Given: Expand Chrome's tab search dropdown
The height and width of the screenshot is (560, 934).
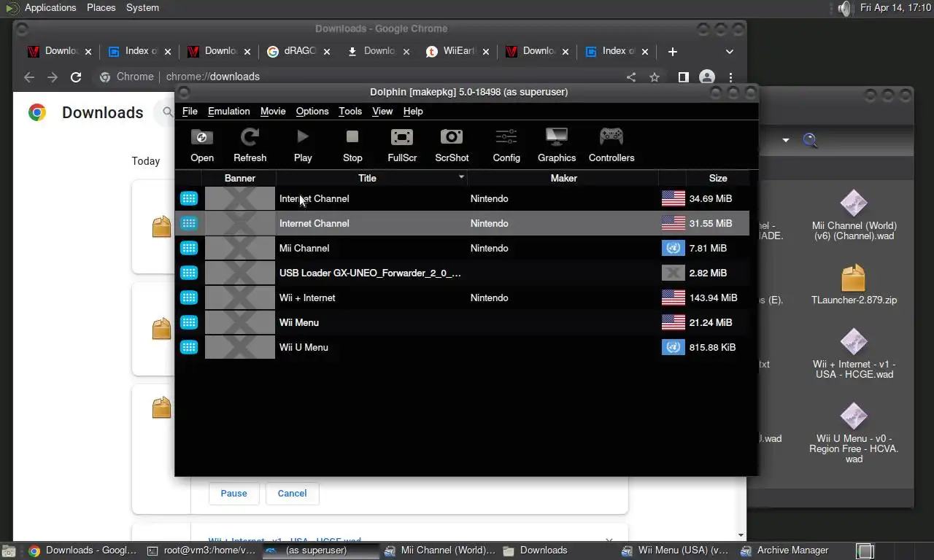Looking at the screenshot, I should click(729, 52).
